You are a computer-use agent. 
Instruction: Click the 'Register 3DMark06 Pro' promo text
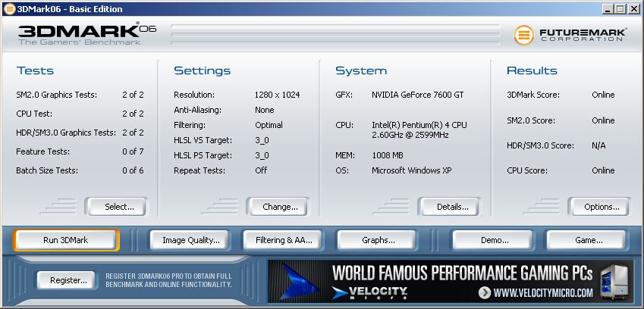coord(169,280)
